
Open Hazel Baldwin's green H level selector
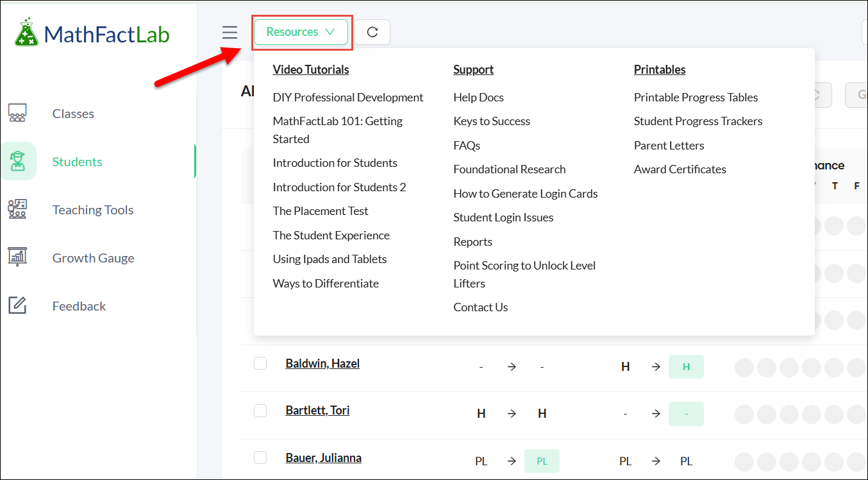(x=686, y=367)
